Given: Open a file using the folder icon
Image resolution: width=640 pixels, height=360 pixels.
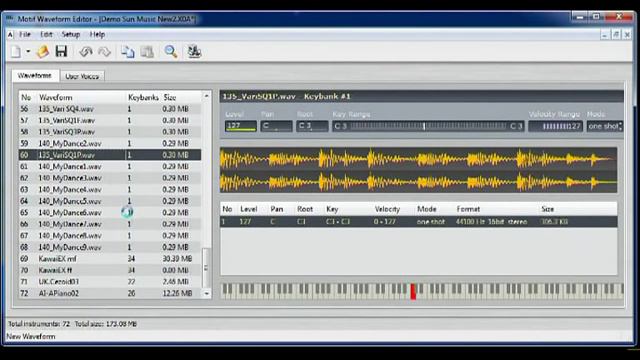Looking at the screenshot, I should point(43,52).
